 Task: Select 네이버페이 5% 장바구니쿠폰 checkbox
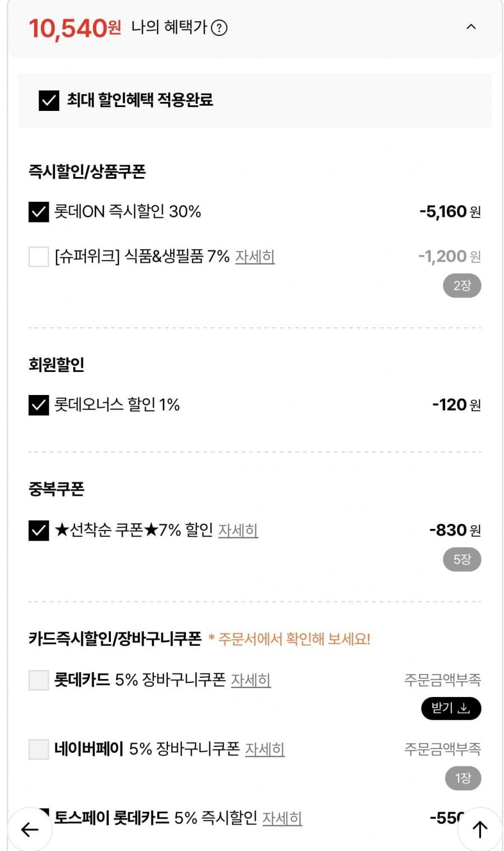[x=39, y=749]
